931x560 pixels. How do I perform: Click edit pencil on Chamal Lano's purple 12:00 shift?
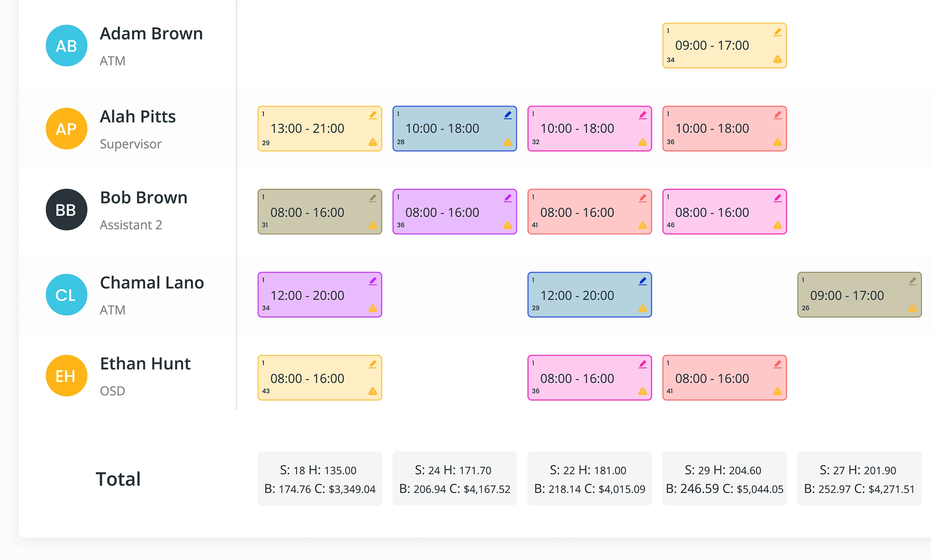pyautogui.click(x=373, y=281)
